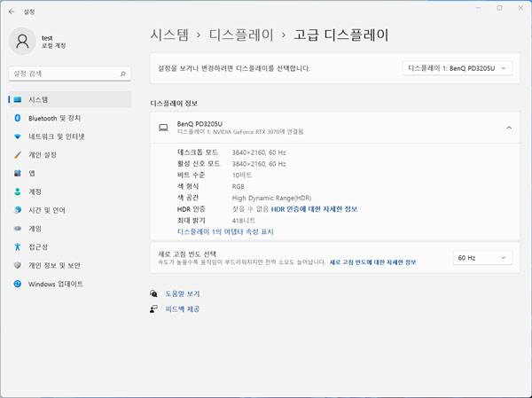Open 디스플레이 1의 어댑터 속성 표시 link

(x=225, y=231)
